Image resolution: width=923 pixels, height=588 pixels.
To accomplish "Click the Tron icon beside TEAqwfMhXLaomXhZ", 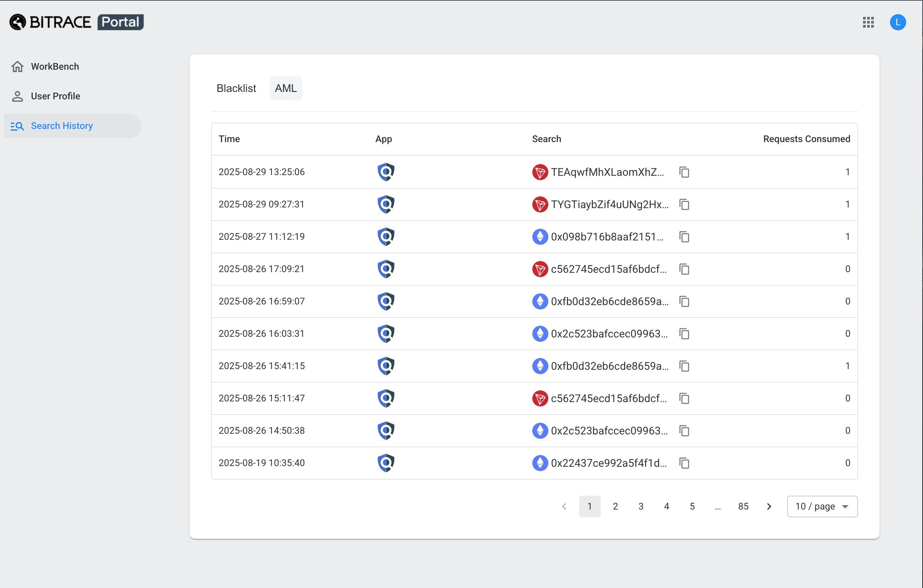I will tap(540, 172).
